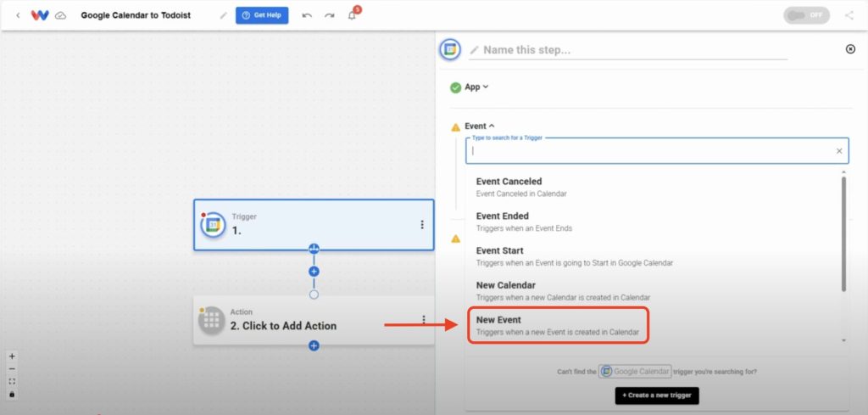Open the W logo home icon
Screen dimensions: 868x415
[x=39, y=15]
